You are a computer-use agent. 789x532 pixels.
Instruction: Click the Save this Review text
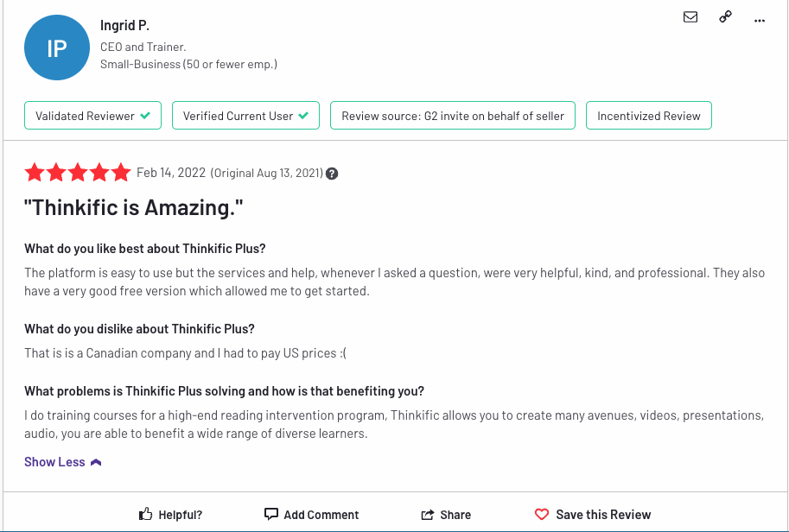click(x=603, y=515)
